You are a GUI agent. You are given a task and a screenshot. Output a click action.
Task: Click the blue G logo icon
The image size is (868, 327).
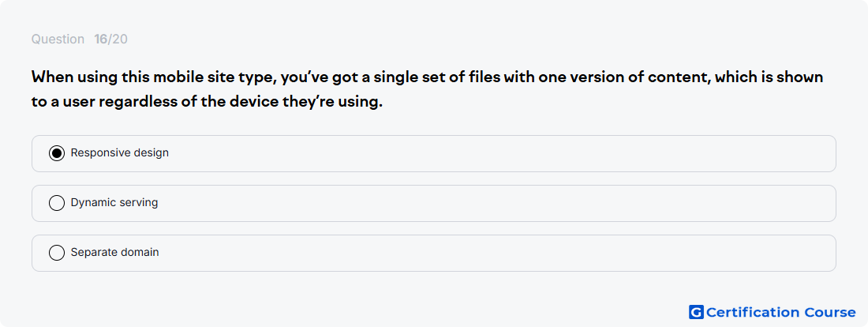tap(696, 312)
